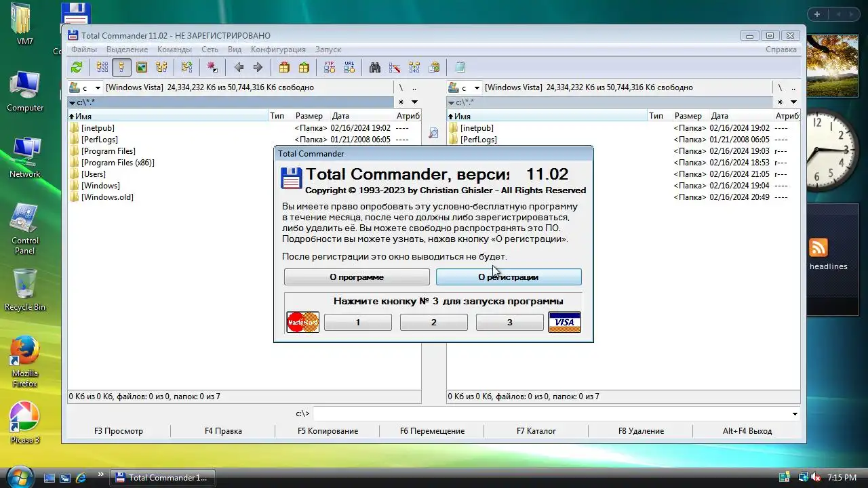Open the Вид menu
Screen dimensions: 868x488
coord(235,49)
